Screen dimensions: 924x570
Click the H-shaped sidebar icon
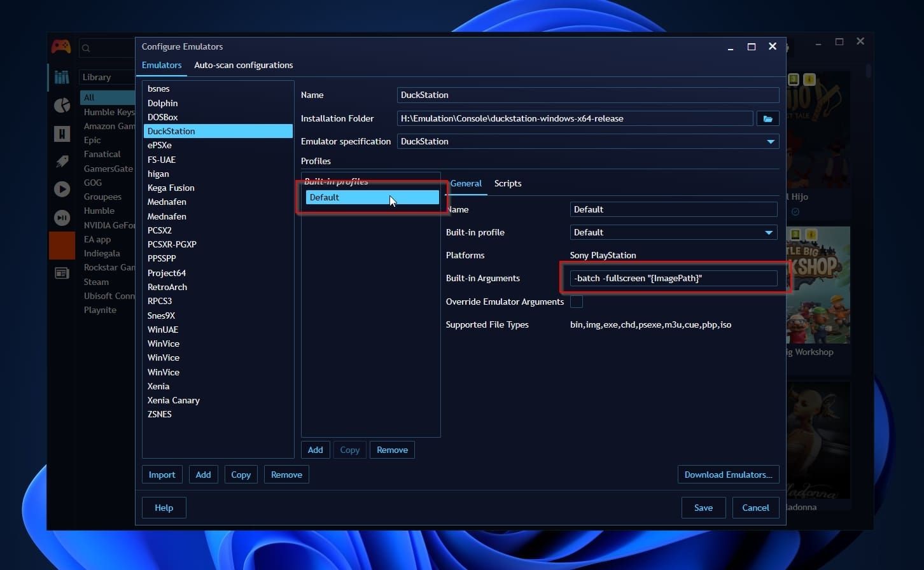(x=62, y=133)
